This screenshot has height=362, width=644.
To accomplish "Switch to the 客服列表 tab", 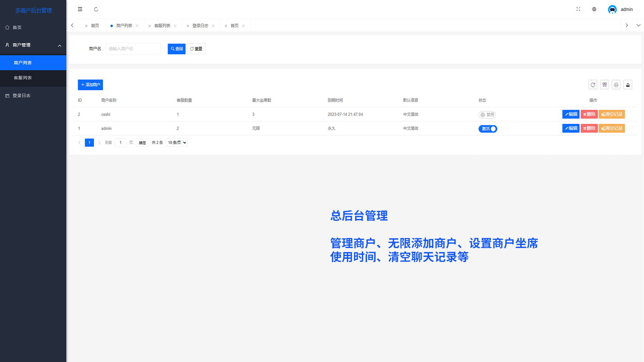I will (x=162, y=26).
